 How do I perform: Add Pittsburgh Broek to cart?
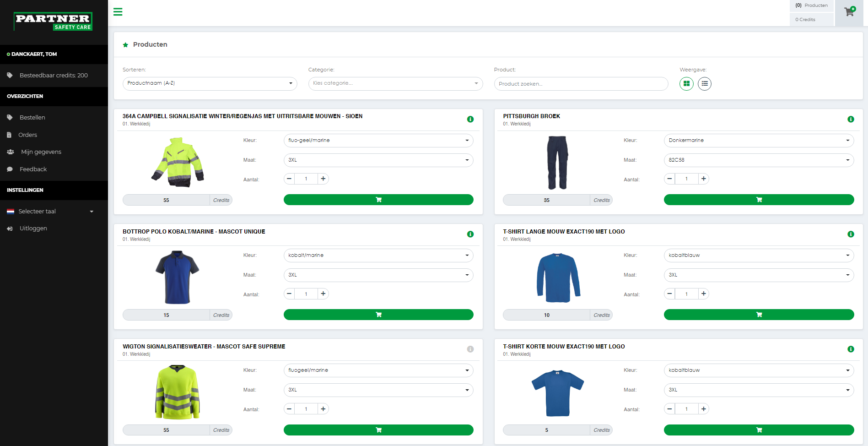tap(759, 200)
